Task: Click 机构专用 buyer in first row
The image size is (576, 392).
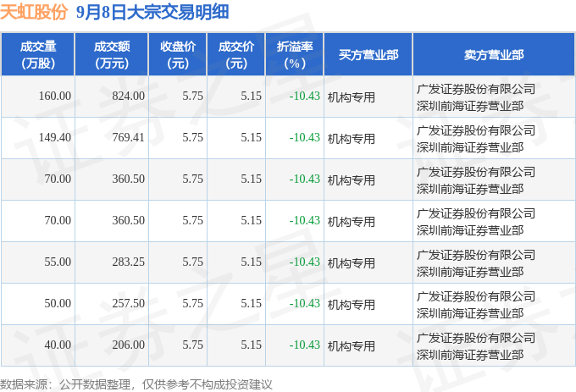Action: click(x=352, y=97)
